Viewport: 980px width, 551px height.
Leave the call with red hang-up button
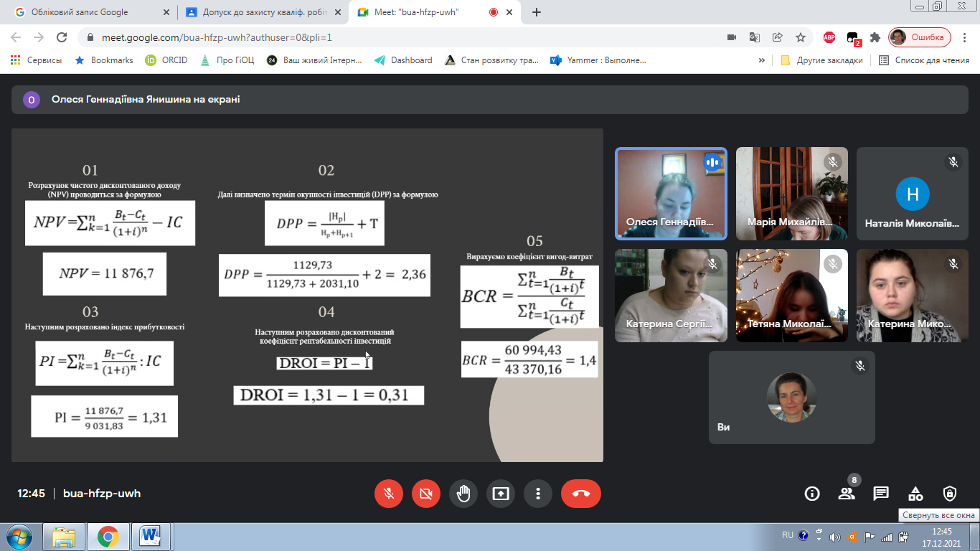(x=581, y=494)
